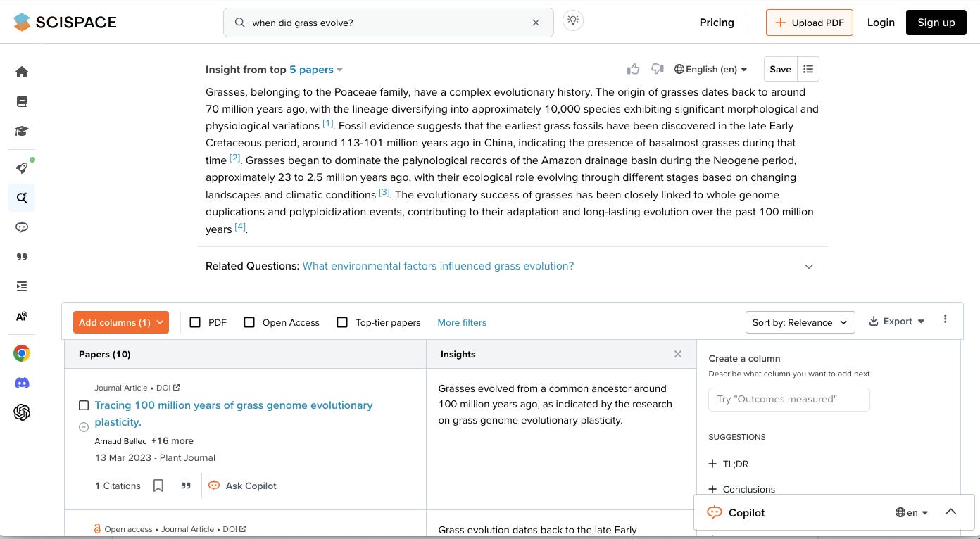Open the AI detector icon in the sidebar
The height and width of the screenshot is (539, 980).
click(22, 316)
